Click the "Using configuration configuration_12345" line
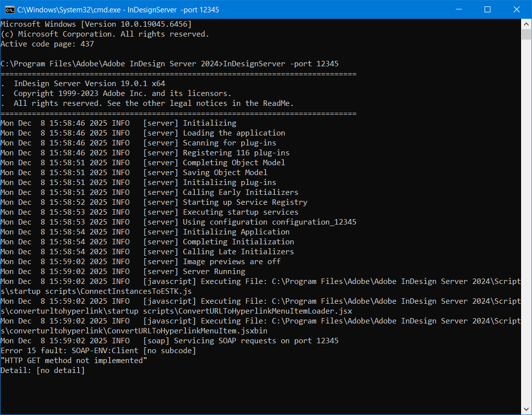The width and height of the screenshot is (532, 415). 269,222
